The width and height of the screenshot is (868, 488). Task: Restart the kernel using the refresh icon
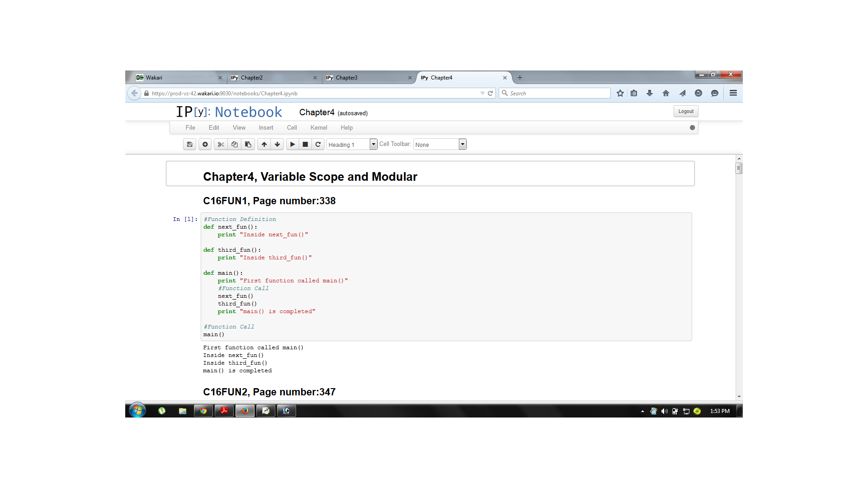318,144
